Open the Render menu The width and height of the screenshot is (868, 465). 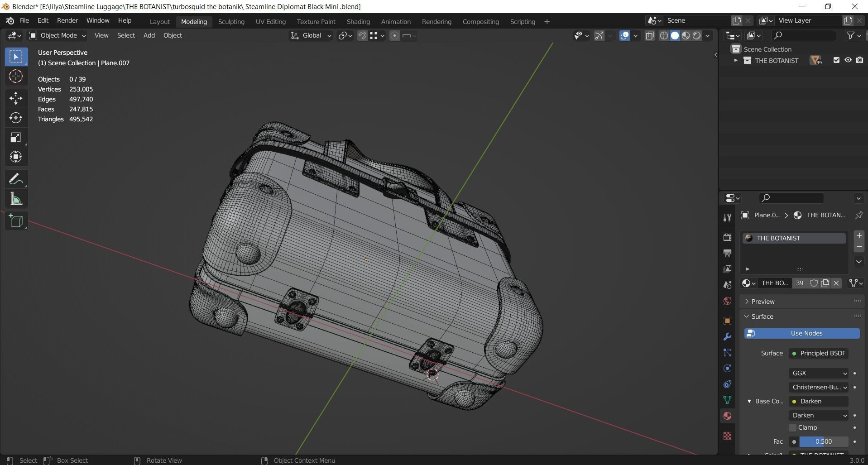coord(67,21)
